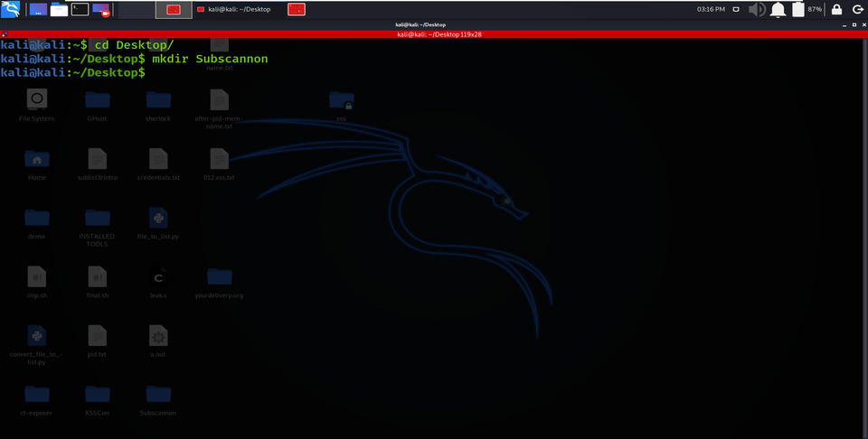Select the INSTALLED TOOLS folder on desktop
Screen dimensions: 868x439
(x=98, y=227)
